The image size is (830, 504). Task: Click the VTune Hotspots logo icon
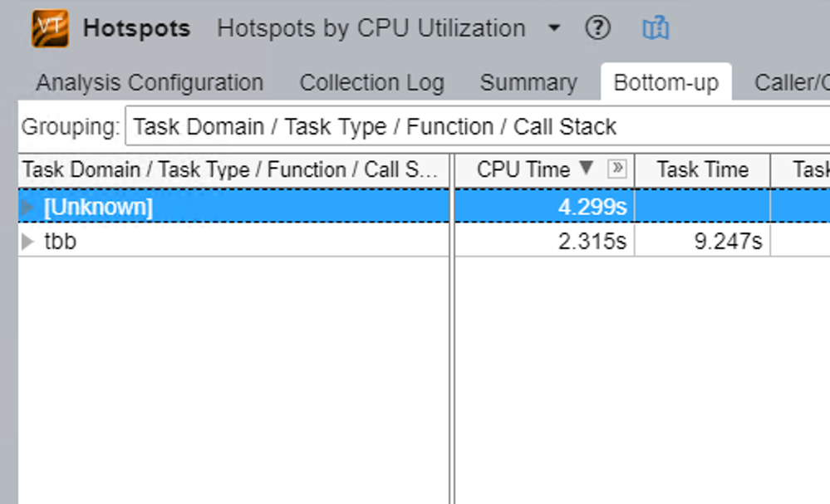tap(50, 29)
